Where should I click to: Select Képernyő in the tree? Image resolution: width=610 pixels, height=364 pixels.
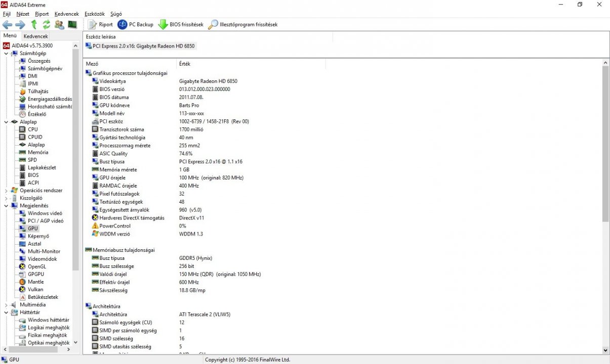pos(38,236)
